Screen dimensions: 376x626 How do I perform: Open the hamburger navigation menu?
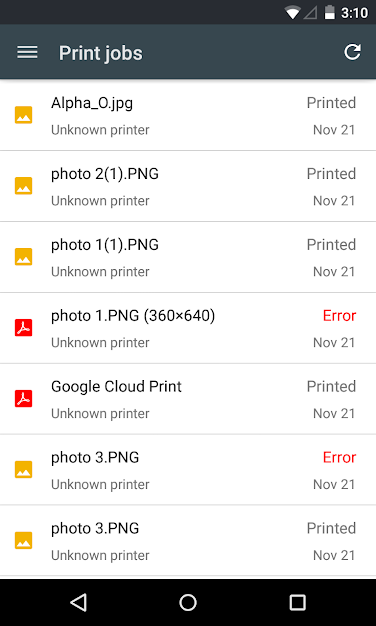click(27, 52)
